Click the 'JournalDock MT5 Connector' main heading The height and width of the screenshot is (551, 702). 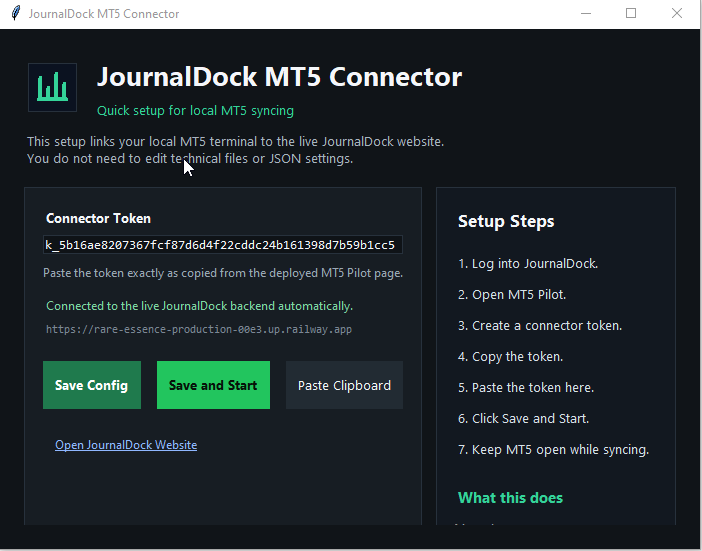point(279,77)
